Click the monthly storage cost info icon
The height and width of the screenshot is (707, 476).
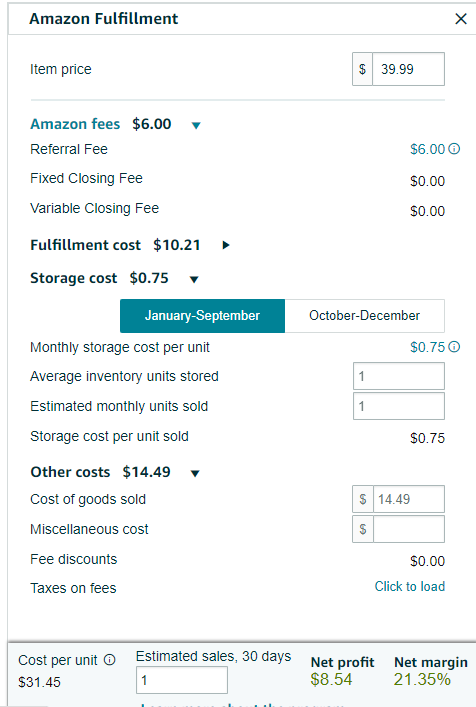click(x=454, y=347)
